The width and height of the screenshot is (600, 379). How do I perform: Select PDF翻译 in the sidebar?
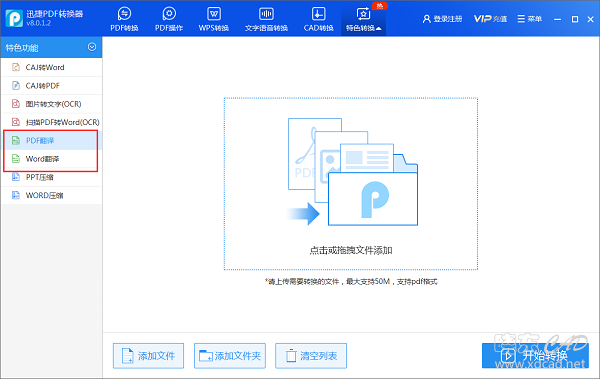tap(51, 140)
